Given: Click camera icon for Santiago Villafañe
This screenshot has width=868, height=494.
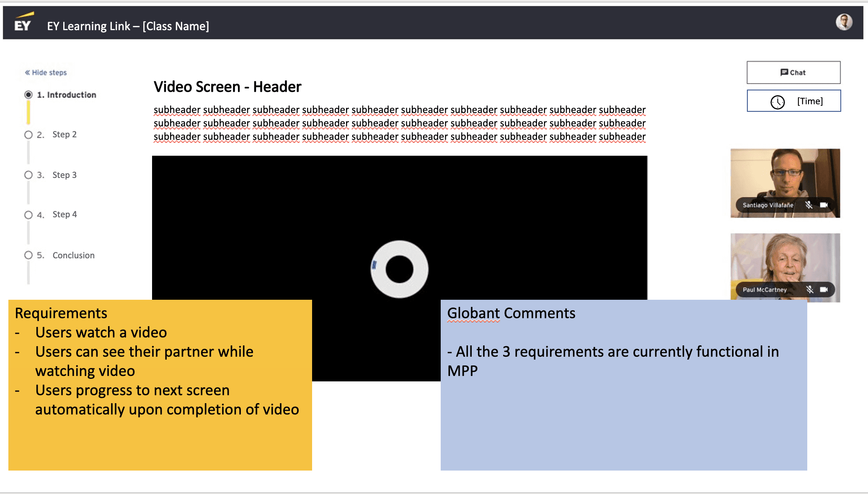Looking at the screenshot, I should [824, 205].
